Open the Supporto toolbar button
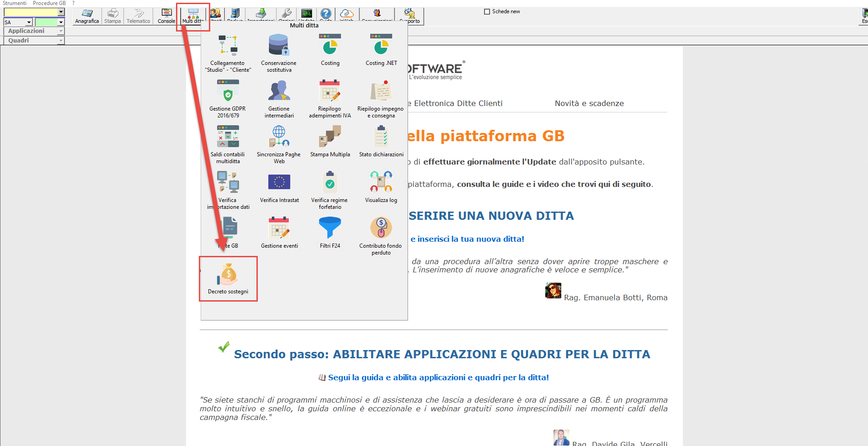Image resolution: width=868 pixels, height=446 pixels. click(x=410, y=16)
